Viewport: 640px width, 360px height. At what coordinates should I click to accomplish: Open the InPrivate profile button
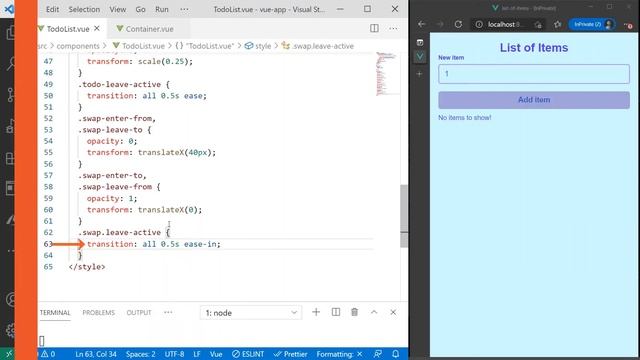pyautogui.click(x=592, y=24)
